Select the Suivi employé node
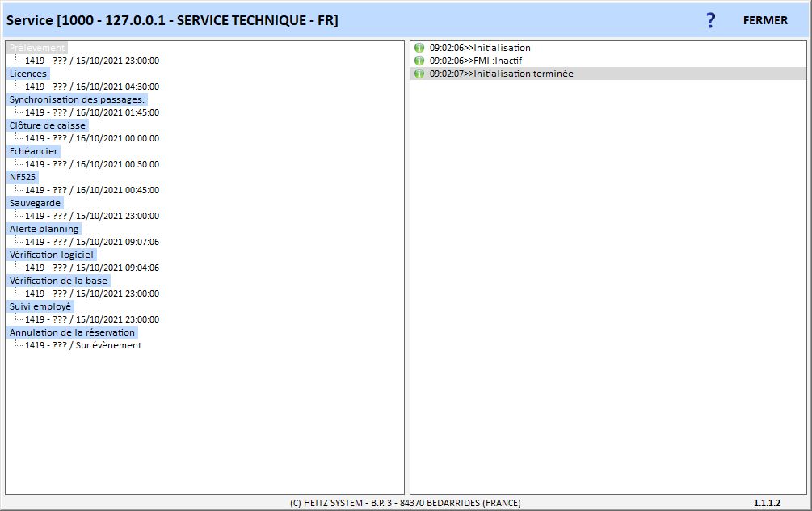The width and height of the screenshot is (812, 511). (40, 306)
